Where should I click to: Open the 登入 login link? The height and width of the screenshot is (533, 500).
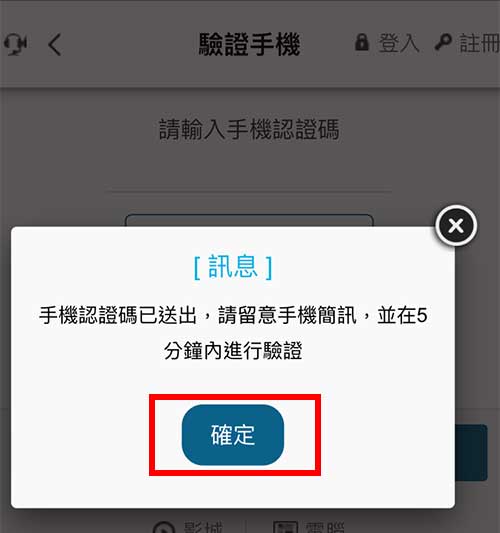(x=398, y=43)
